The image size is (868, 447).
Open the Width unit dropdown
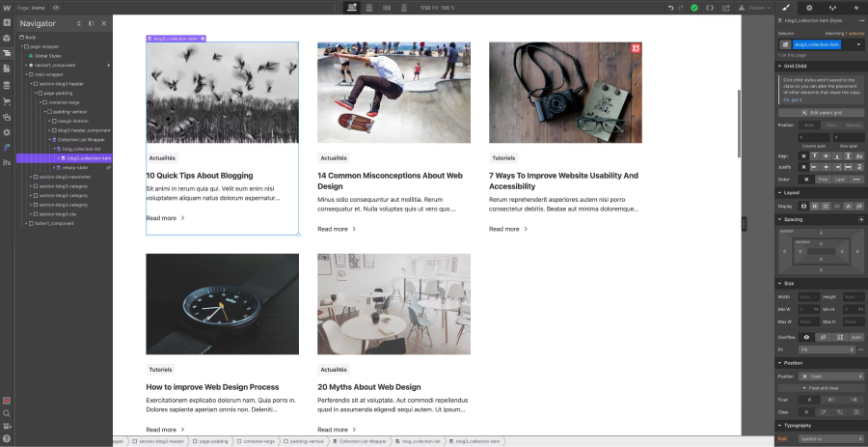(816, 297)
